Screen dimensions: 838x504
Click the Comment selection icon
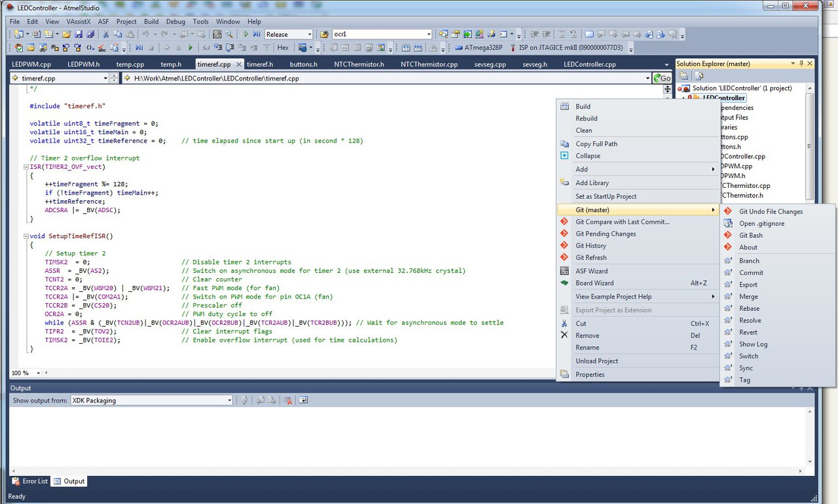click(562, 34)
